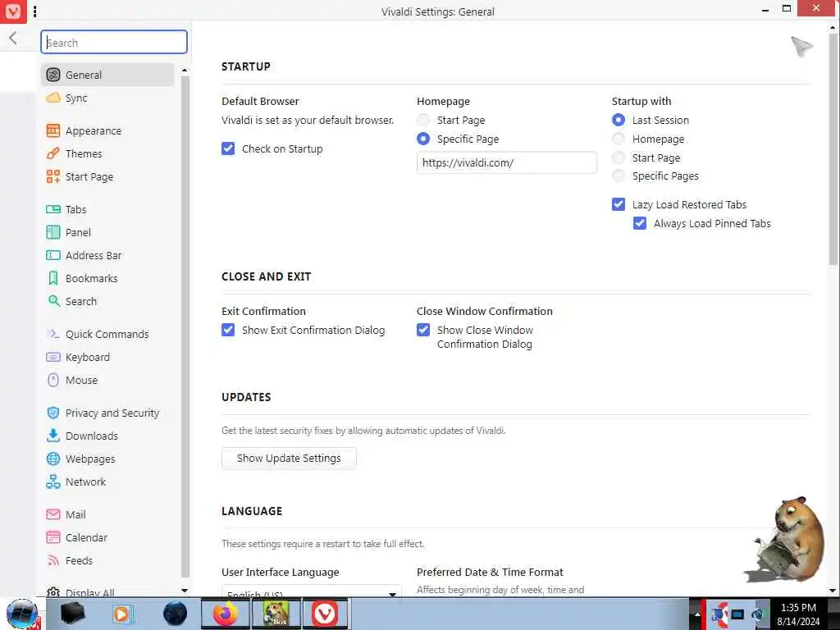
Task: Click the settings search field
Action: pyautogui.click(x=114, y=43)
